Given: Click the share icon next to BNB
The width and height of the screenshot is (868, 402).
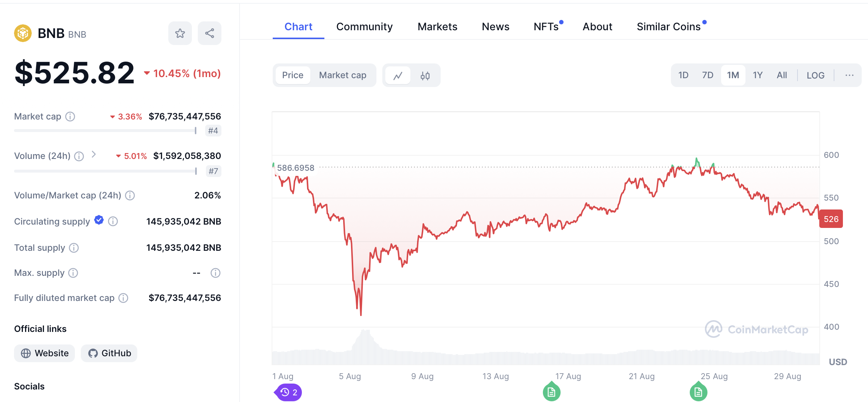Looking at the screenshot, I should coord(209,34).
